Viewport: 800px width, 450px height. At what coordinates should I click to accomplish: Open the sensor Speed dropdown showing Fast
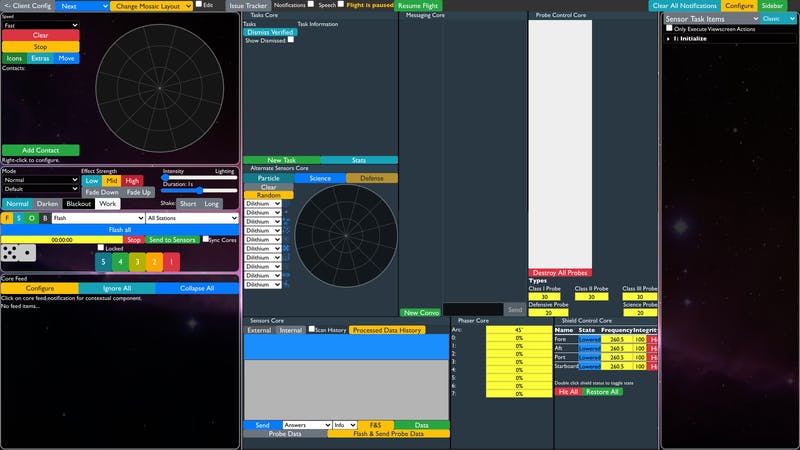point(40,25)
